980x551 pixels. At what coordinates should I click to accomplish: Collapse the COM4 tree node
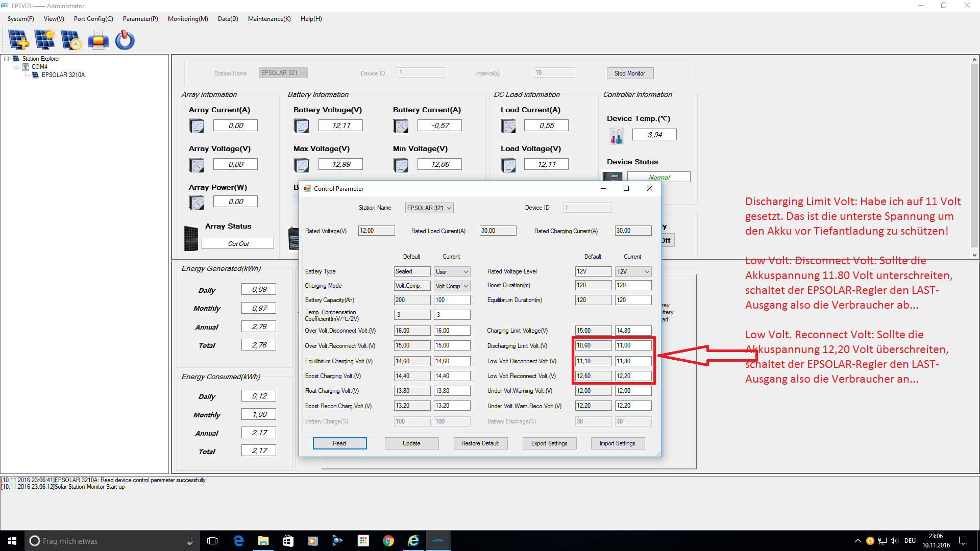click(16, 67)
